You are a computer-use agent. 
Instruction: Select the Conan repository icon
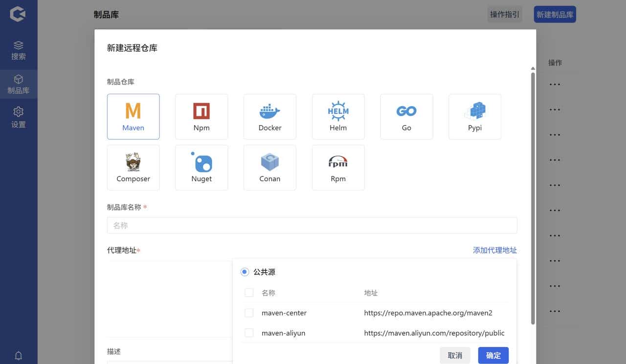point(269,167)
